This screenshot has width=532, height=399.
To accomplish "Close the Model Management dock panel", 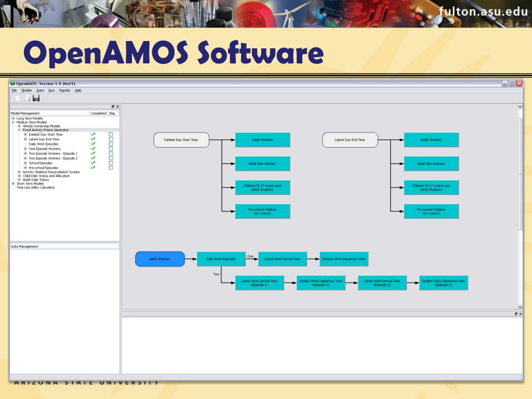I will coord(117,107).
